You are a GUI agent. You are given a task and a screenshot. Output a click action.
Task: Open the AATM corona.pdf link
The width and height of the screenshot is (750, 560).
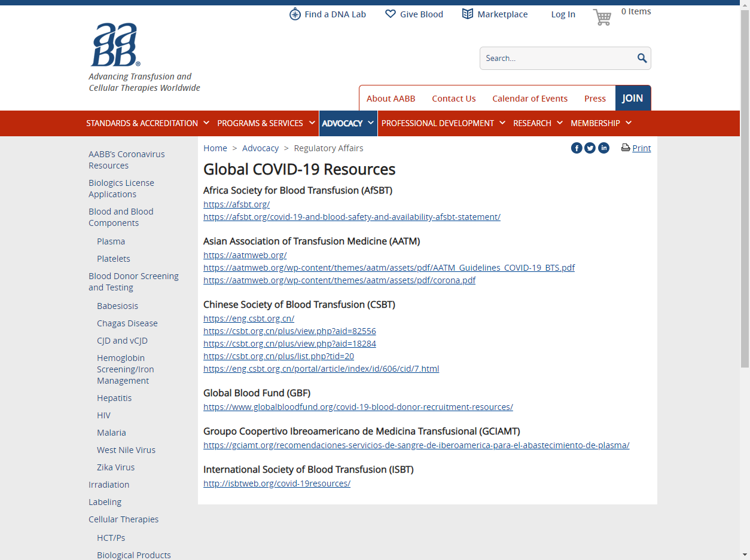pos(339,280)
